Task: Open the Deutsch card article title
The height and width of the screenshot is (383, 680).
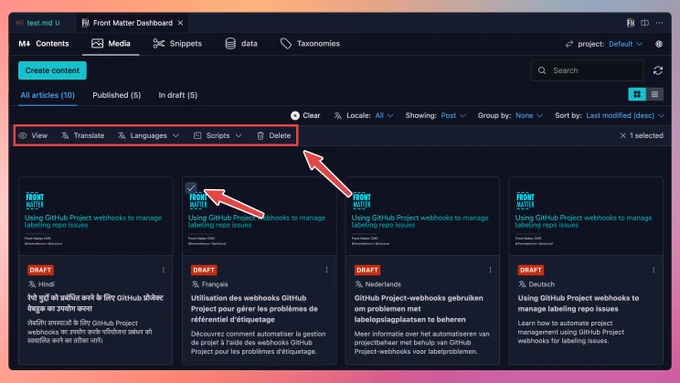Action: (578, 304)
